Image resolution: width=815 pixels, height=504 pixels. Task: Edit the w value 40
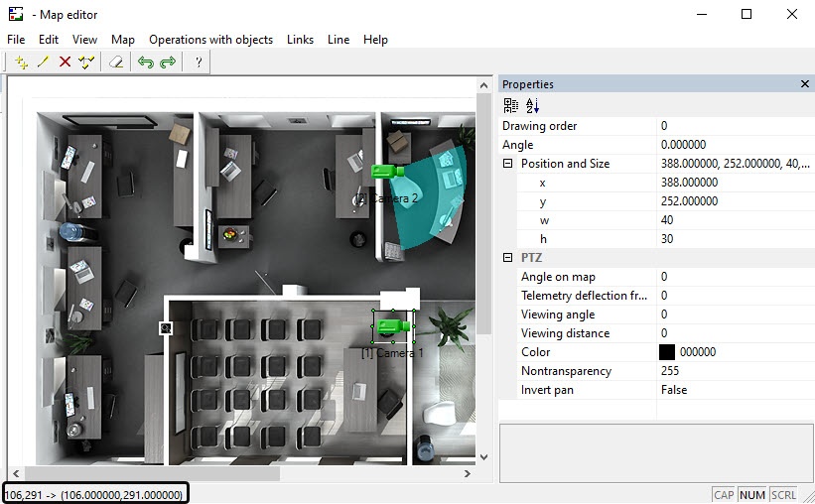pos(736,220)
